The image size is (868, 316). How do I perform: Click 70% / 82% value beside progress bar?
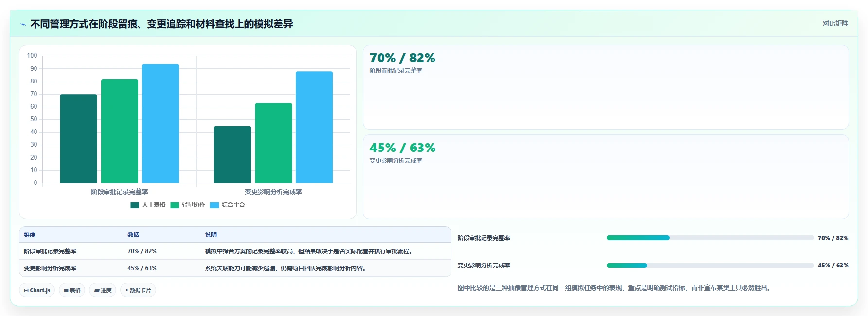[833, 238]
